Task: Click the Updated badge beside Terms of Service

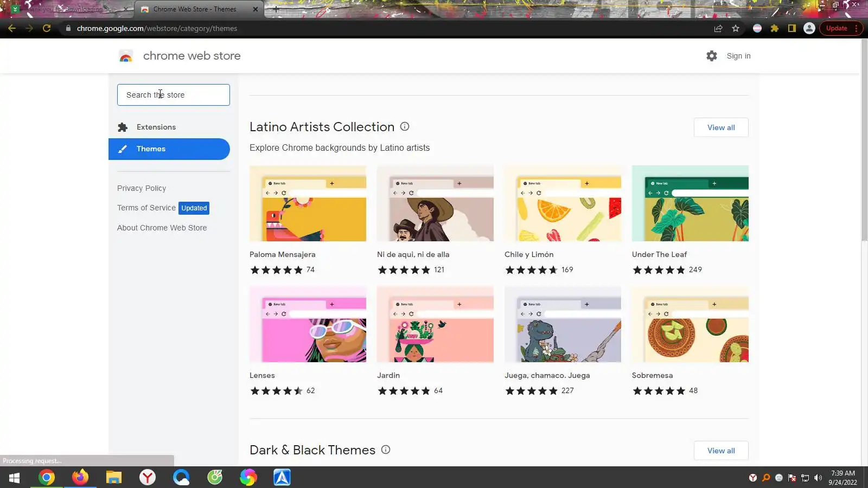Action: pos(194,208)
